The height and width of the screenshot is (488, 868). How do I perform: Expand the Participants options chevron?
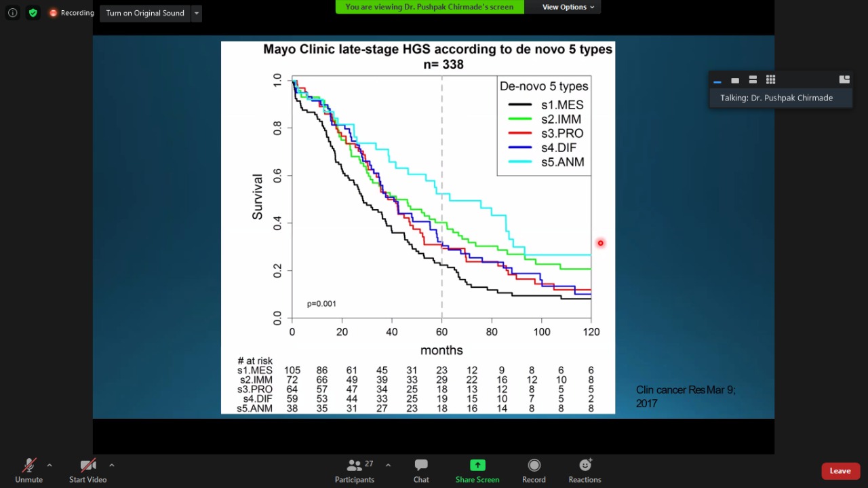pyautogui.click(x=388, y=465)
